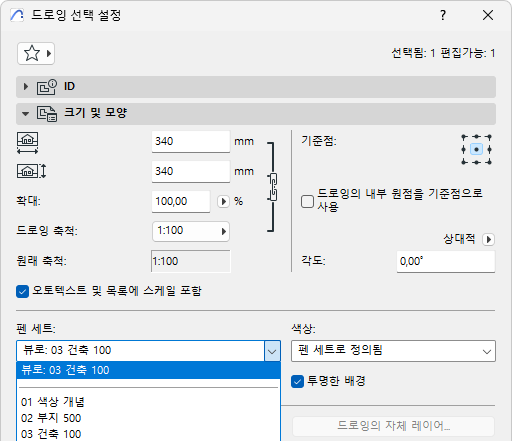This screenshot has width=512, height=441.
Task: Click the 기준점 label
Action: point(319,141)
